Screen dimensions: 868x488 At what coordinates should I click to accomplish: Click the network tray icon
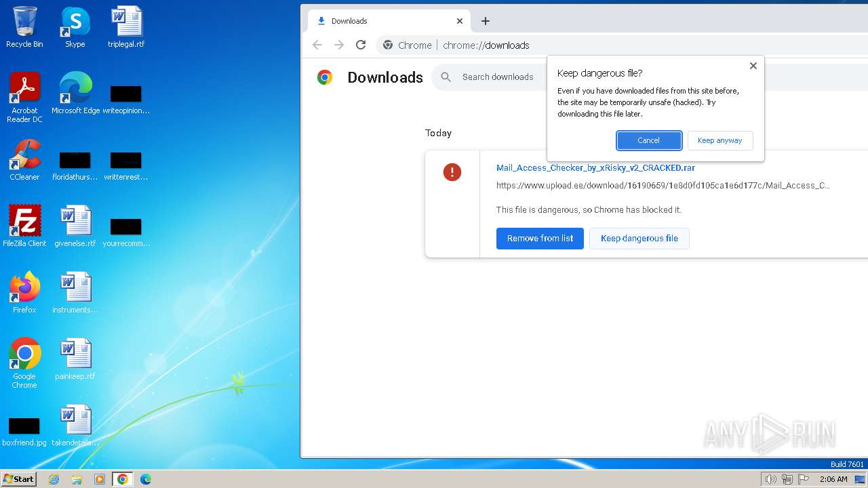pos(787,479)
